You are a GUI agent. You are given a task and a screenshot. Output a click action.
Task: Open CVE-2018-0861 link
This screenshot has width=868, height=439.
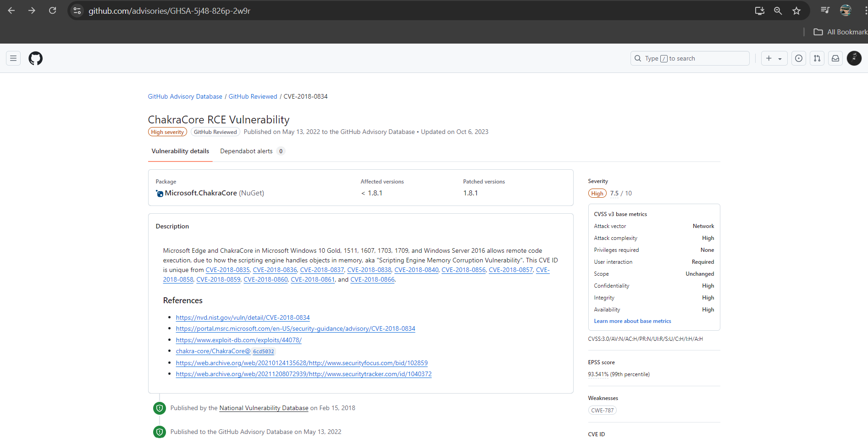[313, 279]
